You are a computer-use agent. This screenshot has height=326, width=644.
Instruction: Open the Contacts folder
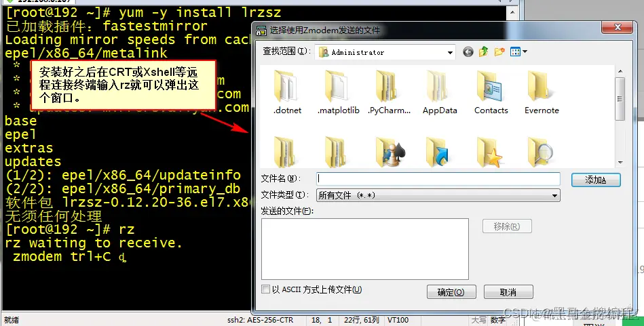491,92
